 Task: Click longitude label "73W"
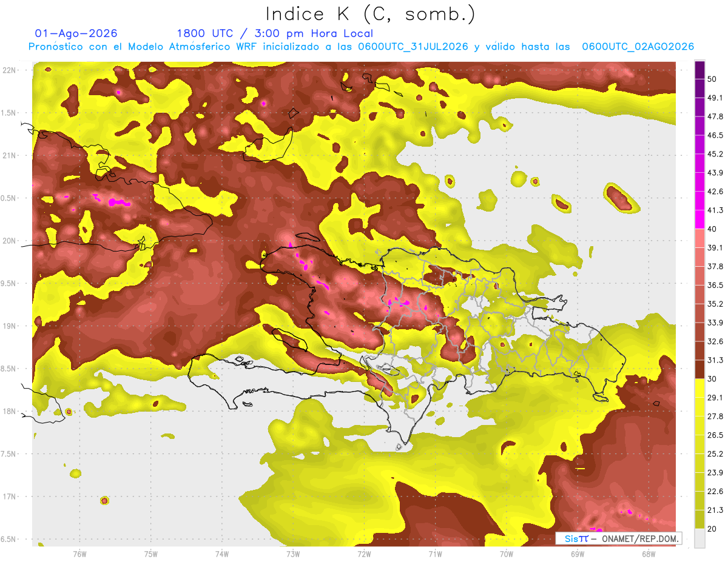click(x=292, y=554)
